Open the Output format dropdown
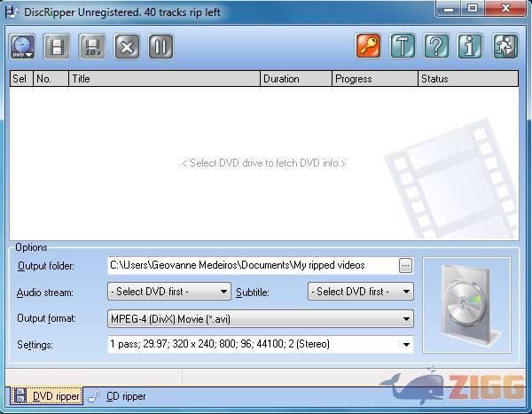The image size is (532, 414). [x=261, y=318]
